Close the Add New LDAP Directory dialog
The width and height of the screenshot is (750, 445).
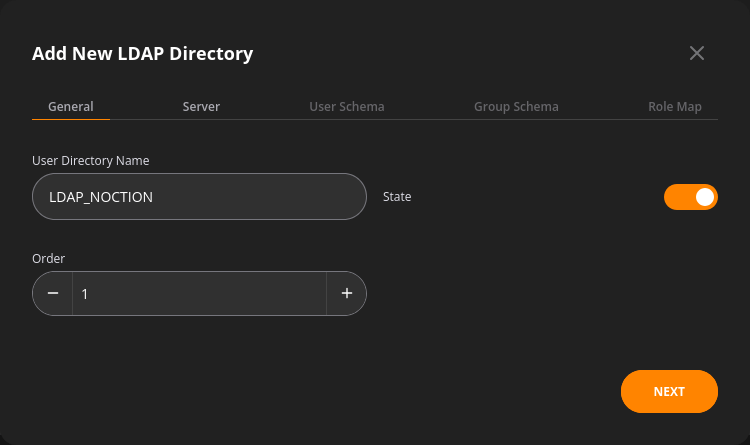tap(696, 53)
